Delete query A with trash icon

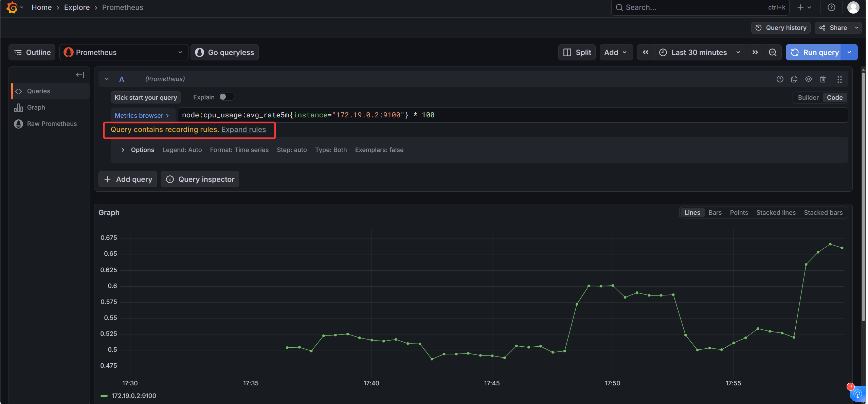click(x=822, y=79)
